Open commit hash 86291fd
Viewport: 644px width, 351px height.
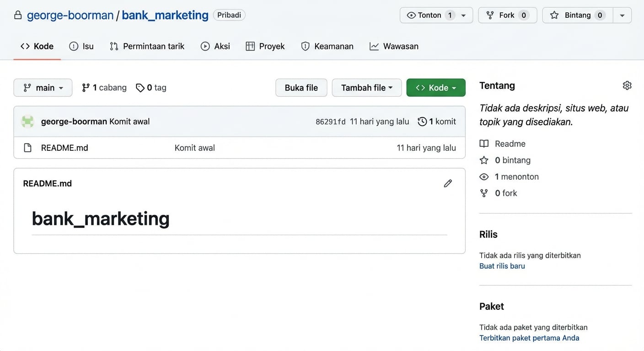pos(331,122)
